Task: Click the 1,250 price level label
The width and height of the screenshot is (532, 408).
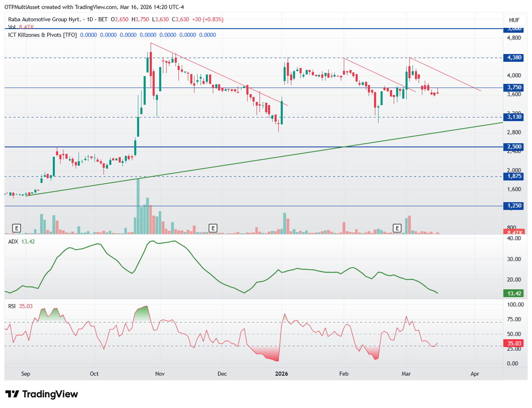Action: point(514,206)
